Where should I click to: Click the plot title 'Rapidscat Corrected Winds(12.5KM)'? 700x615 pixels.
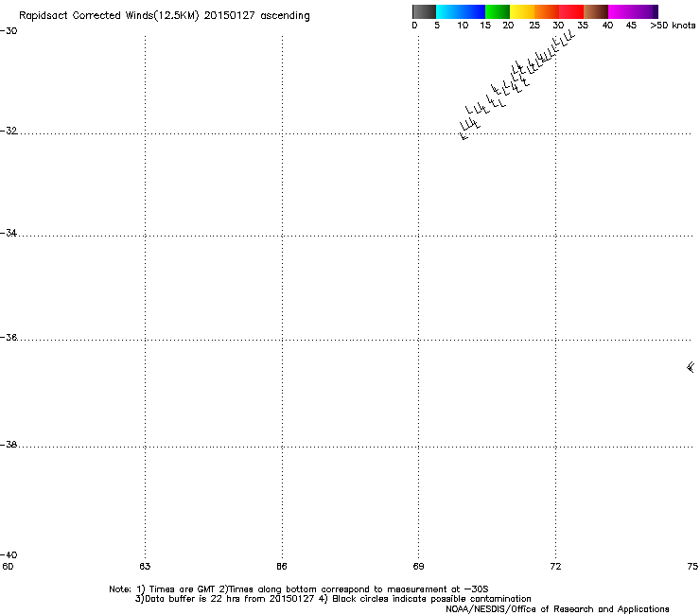click(x=109, y=16)
